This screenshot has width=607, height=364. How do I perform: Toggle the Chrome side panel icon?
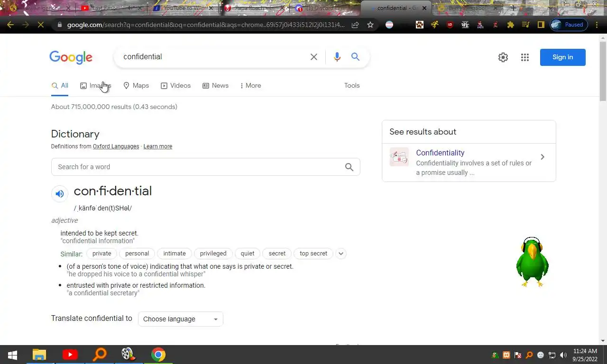(541, 25)
